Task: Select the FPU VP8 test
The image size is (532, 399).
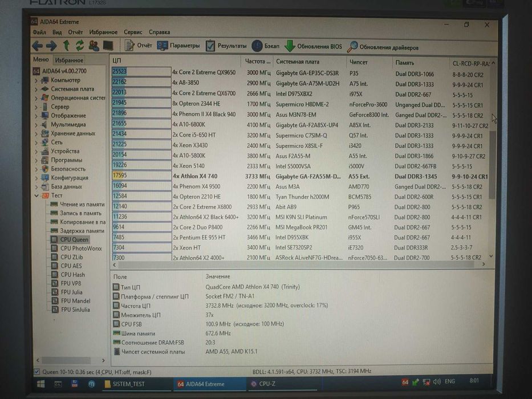Action: click(x=71, y=283)
